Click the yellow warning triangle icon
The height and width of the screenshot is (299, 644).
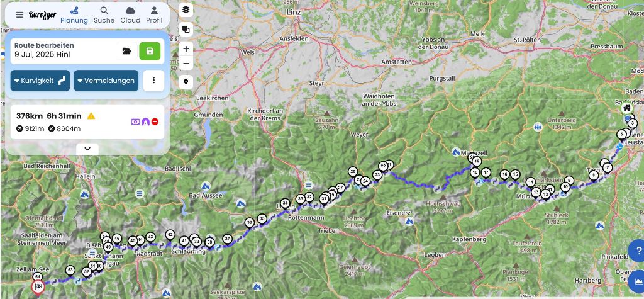(91, 116)
